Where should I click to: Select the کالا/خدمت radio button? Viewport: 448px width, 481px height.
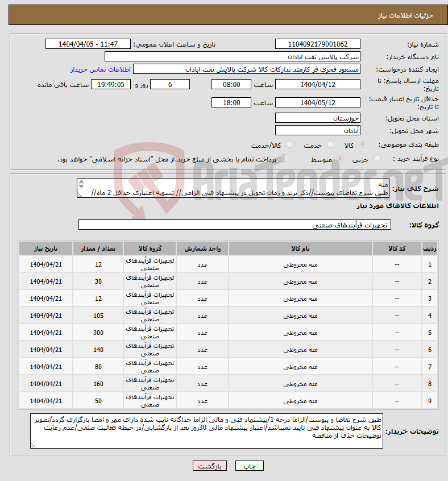coord(289,144)
